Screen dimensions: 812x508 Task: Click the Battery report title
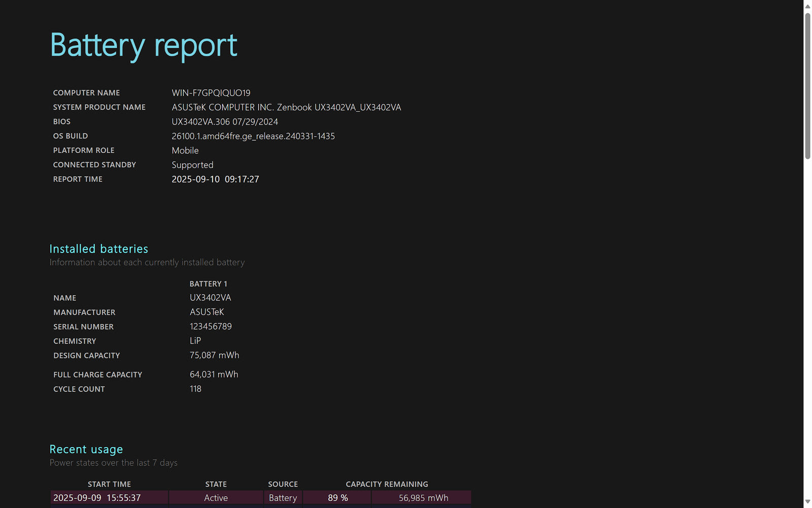click(x=144, y=45)
